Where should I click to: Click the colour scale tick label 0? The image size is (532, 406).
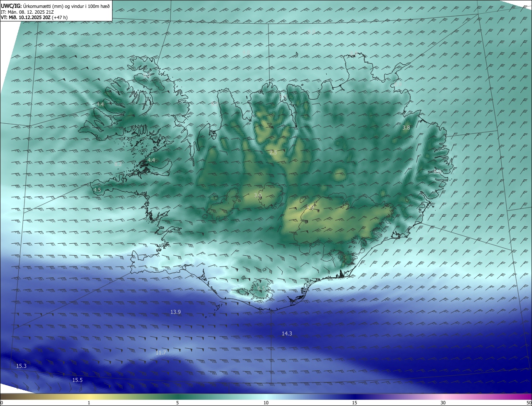[x=2, y=403]
